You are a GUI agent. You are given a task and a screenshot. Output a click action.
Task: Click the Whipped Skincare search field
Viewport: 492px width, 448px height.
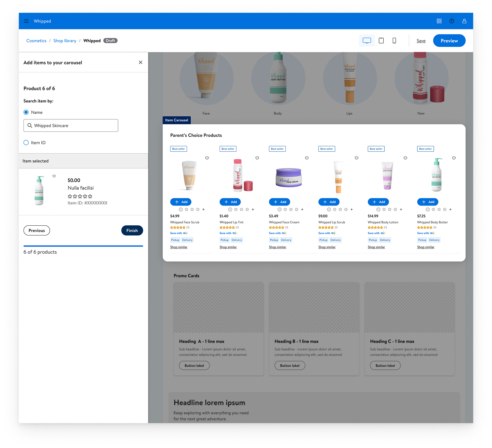pyautogui.click(x=71, y=125)
